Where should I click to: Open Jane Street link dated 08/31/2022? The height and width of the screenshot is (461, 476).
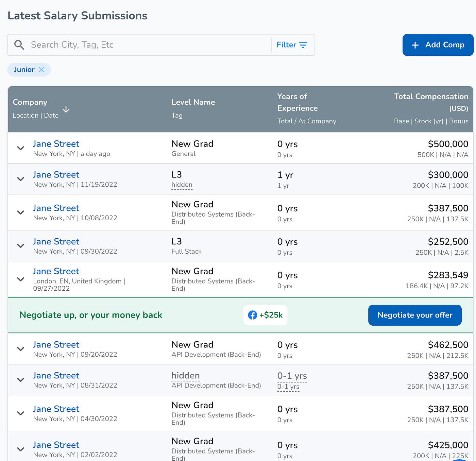click(x=56, y=376)
